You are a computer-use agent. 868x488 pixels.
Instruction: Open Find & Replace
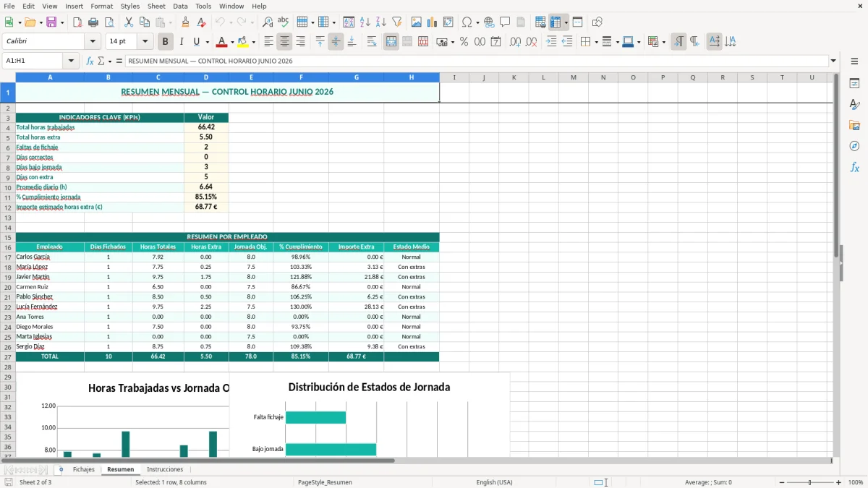click(268, 22)
